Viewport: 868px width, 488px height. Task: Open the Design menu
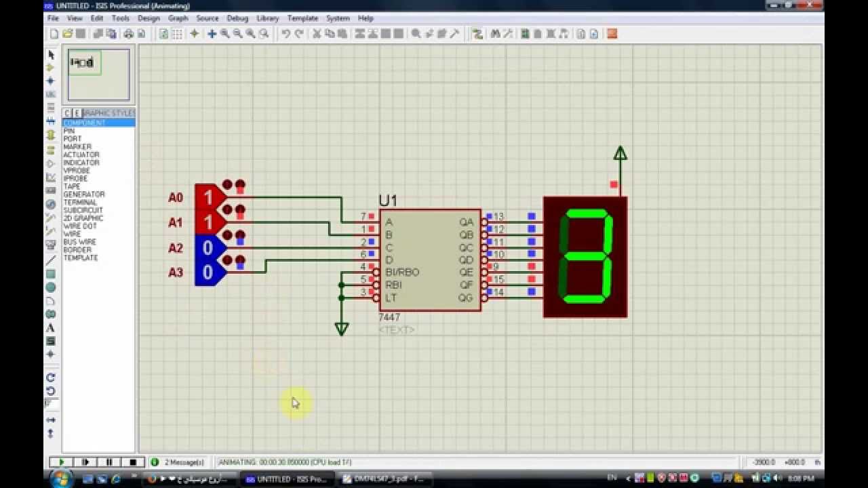149,18
